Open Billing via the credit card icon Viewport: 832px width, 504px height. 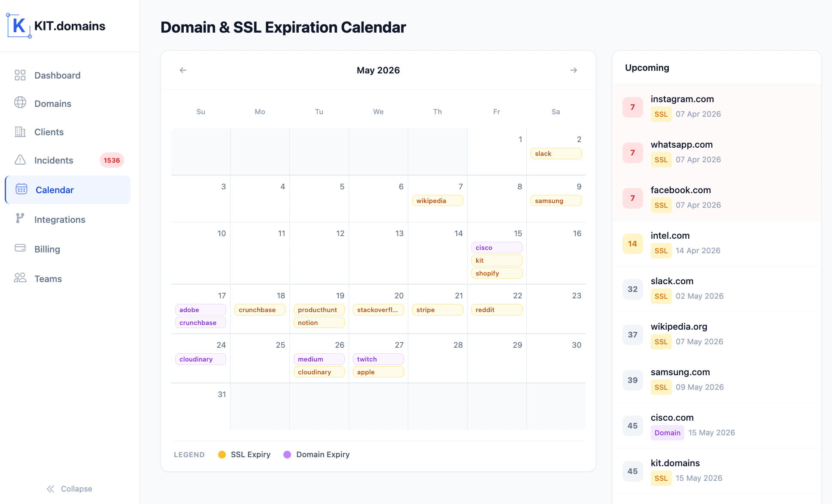pyautogui.click(x=20, y=249)
